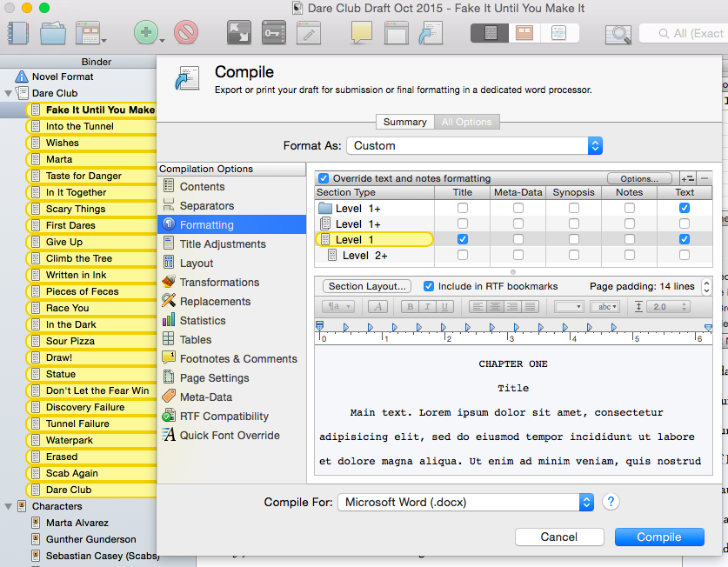
Task: Click the green Add item toolbar button
Action: [146, 33]
